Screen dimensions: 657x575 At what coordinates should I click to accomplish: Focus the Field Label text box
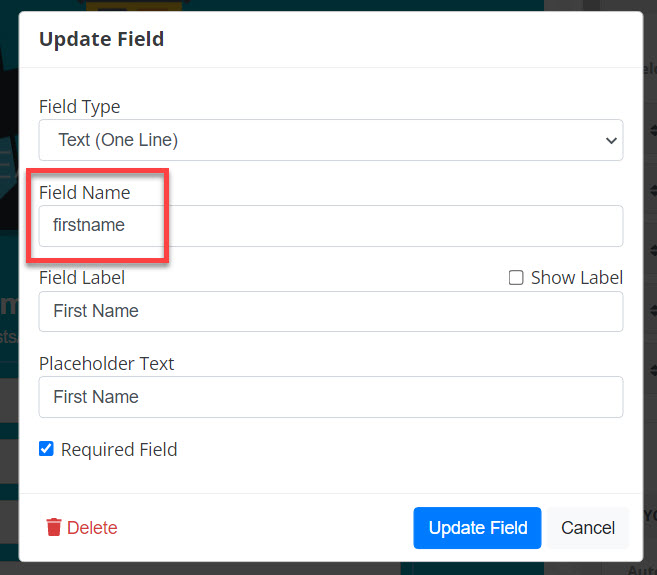[330, 311]
